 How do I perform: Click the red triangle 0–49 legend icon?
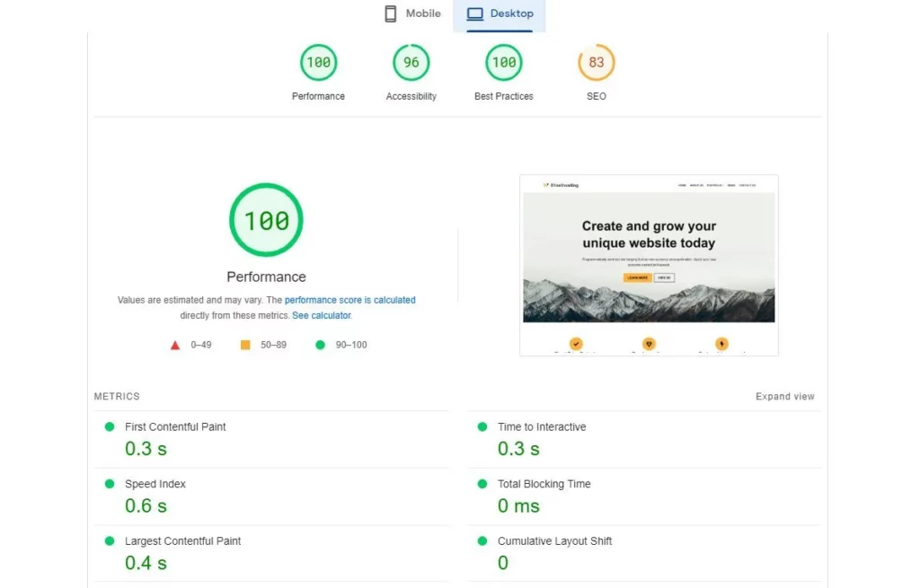click(176, 344)
